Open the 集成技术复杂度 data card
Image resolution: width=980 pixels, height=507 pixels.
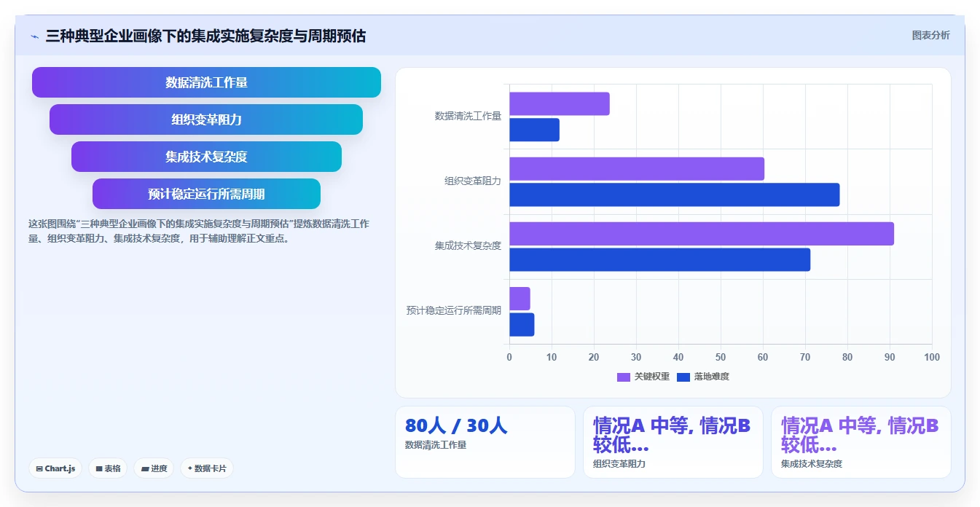(861, 442)
